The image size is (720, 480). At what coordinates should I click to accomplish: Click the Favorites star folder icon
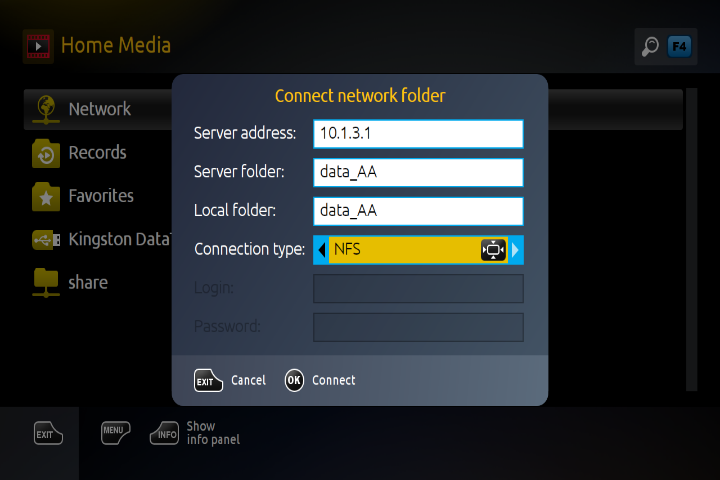tap(45, 196)
